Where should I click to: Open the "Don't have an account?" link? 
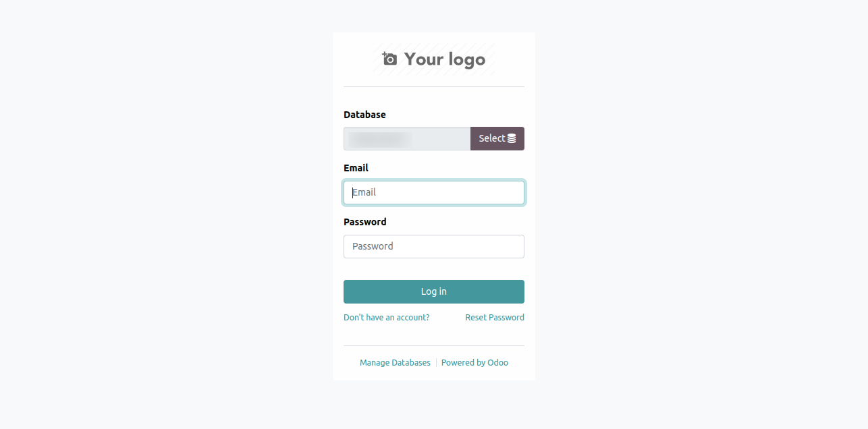[387, 318]
